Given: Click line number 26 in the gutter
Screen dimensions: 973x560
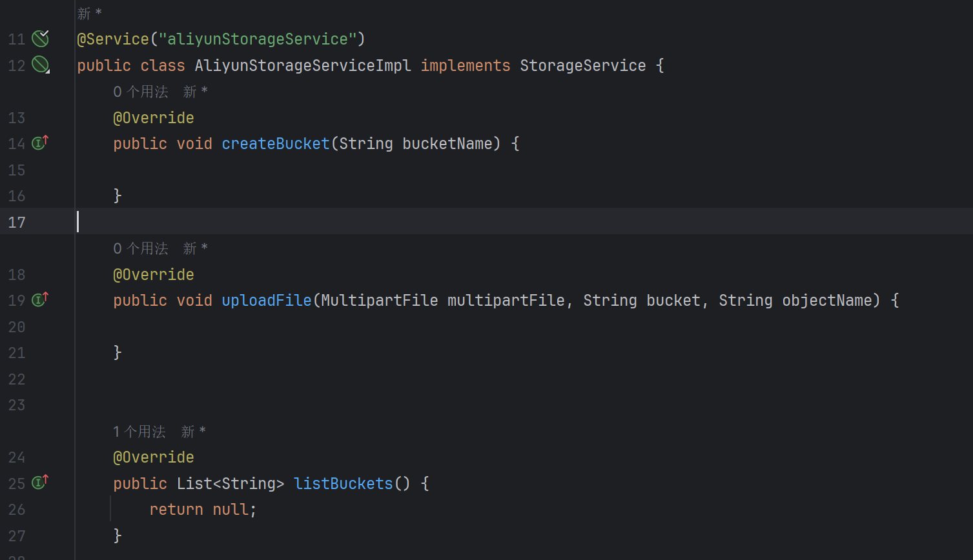Looking at the screenshot, I should [17, 510].
